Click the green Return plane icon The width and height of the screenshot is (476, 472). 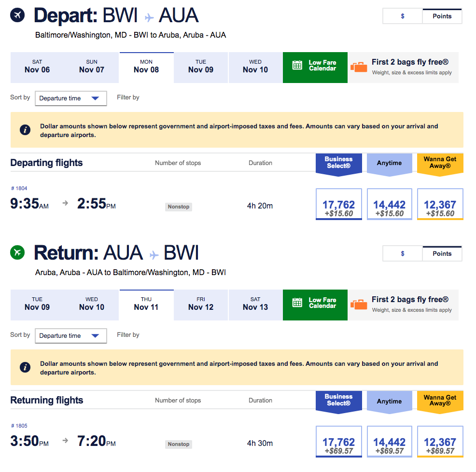(17, 252)
